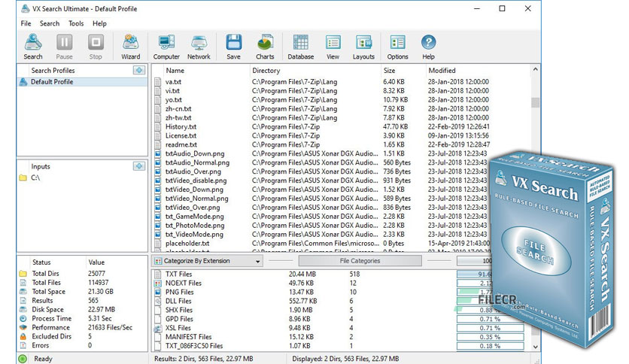Click the Disk Space status row

coord(82,310)
